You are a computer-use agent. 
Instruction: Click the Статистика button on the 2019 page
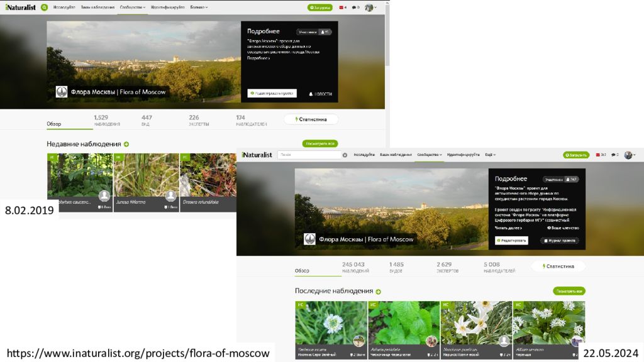click(311, 119)
